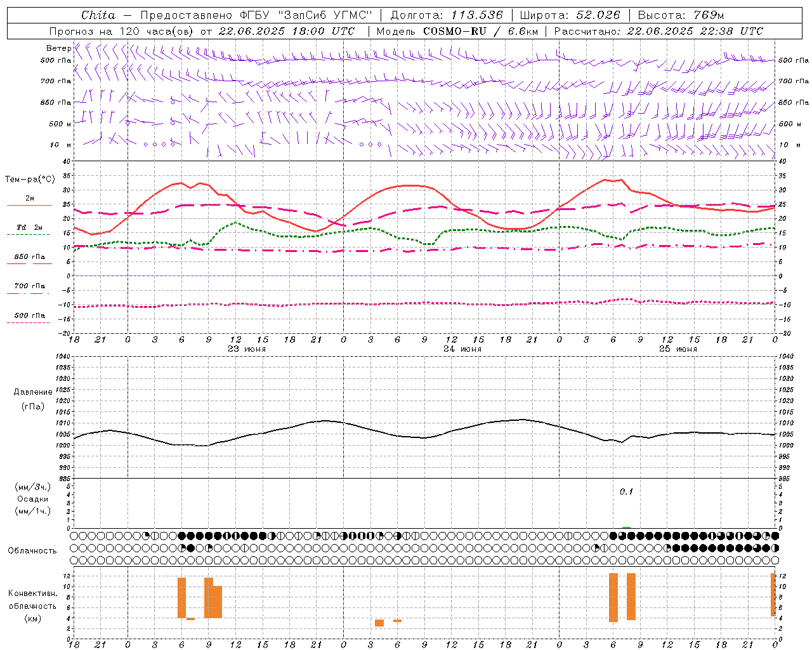Click the tall orange convective bar at 6h, 23 июня

(x=181, y=597)
